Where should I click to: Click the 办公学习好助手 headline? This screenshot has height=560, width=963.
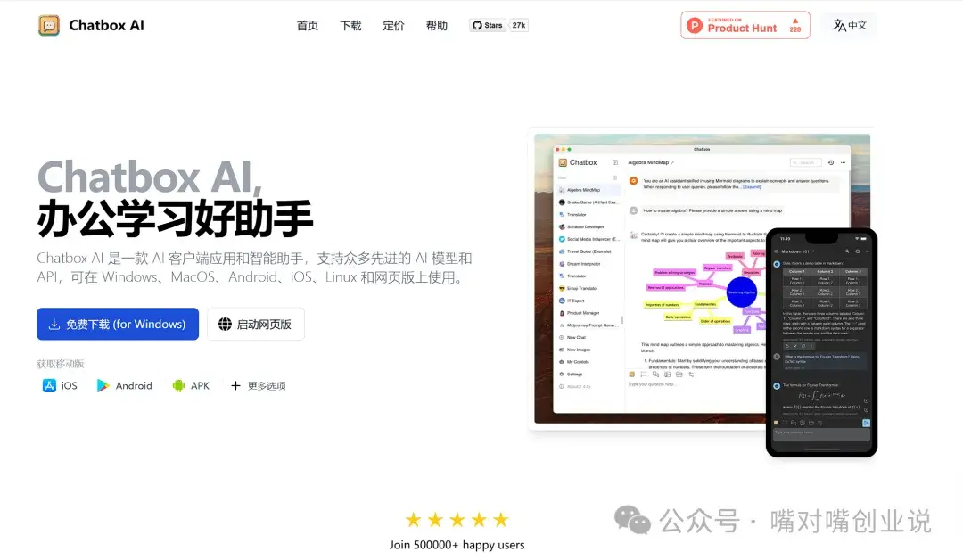[175, 218]
